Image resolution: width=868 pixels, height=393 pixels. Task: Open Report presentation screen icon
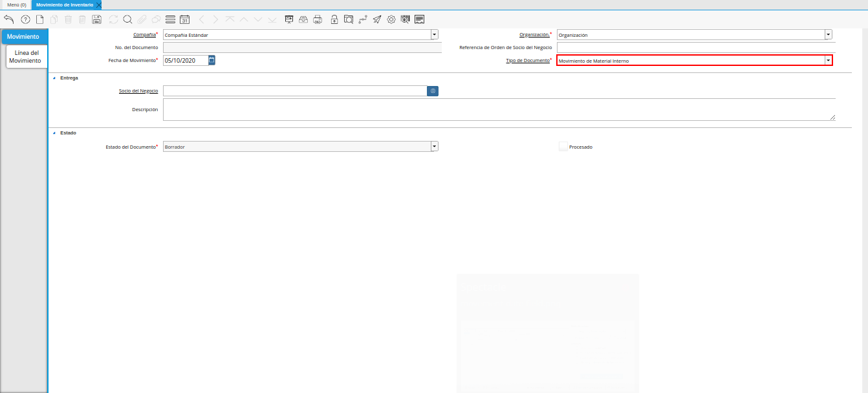(289, 19)
